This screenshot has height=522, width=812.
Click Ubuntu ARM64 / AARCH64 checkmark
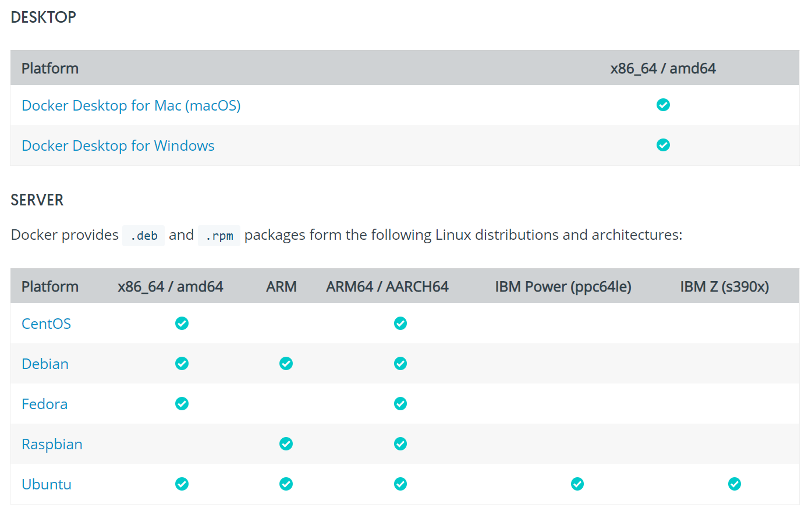(x=400, y=484)
